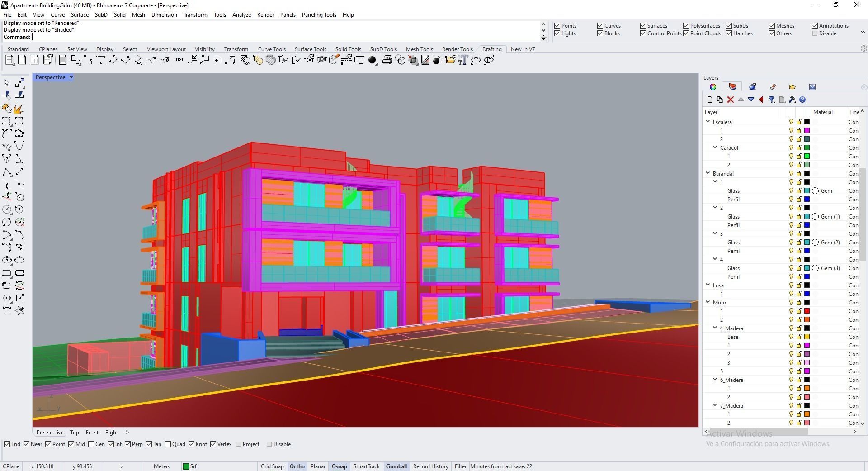
Task: Click the SmartTrack status bar button
Action: pos(366,466)
